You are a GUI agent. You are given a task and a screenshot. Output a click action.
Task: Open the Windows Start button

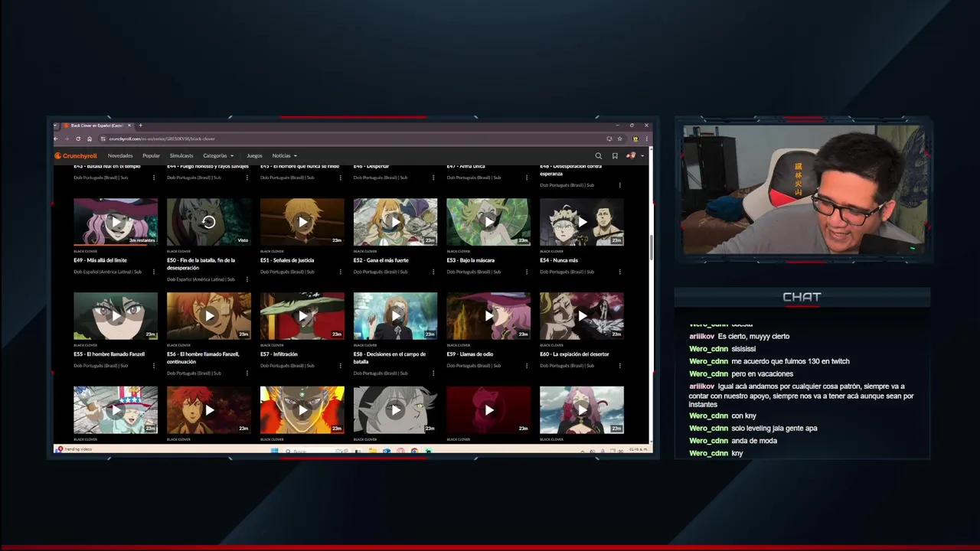[x=275, y=450]
